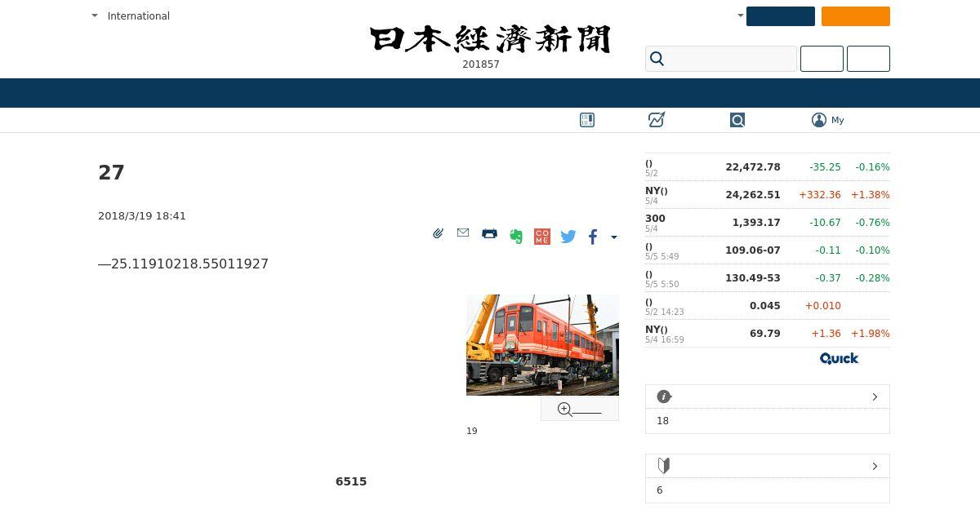Click the date 201857 under the masthead
The width and height of the screenshot is (980, 514).
pos(481,64)
